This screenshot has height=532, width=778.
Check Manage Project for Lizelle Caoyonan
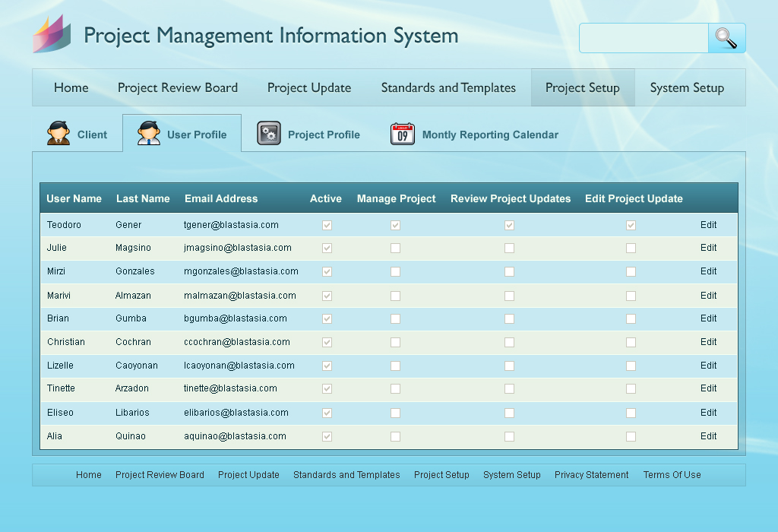(395, 366)
